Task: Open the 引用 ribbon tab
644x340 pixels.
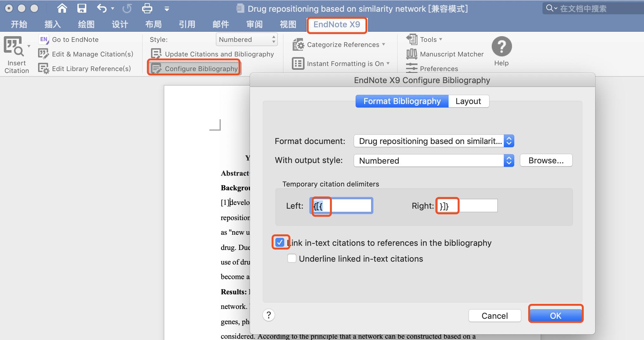Action: pyautogui.click(x=187, y=24)
